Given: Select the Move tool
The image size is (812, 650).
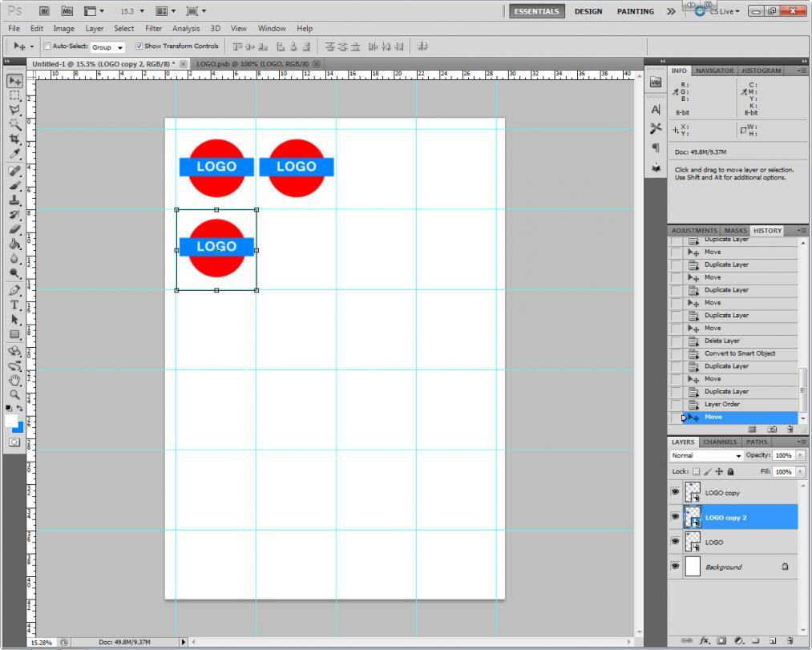Looking at the screenshot, I should 14,81.
